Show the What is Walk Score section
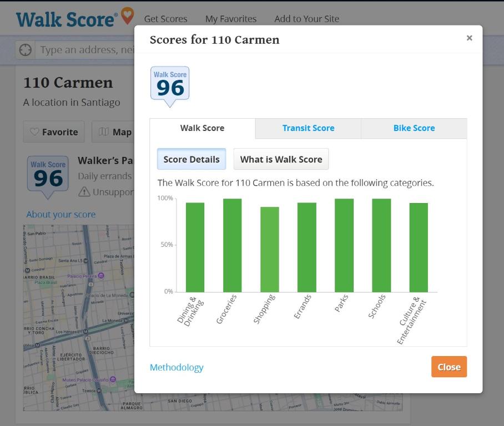 281,159
